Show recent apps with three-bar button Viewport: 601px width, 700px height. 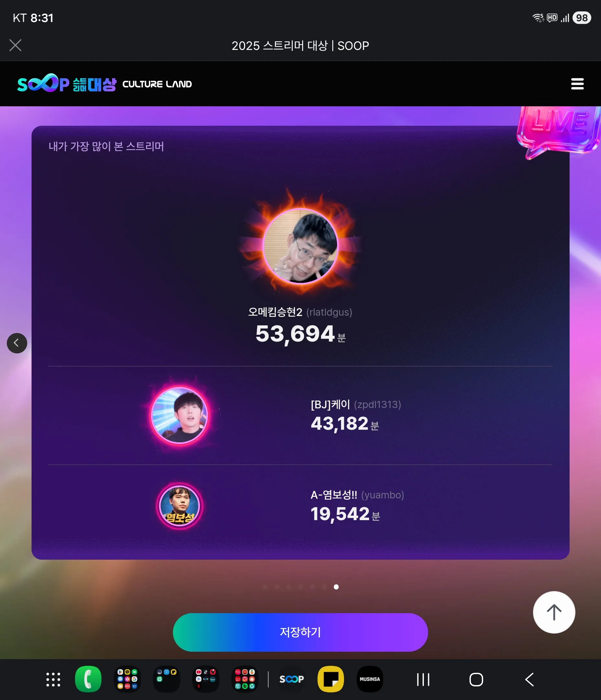coord(423,679)
